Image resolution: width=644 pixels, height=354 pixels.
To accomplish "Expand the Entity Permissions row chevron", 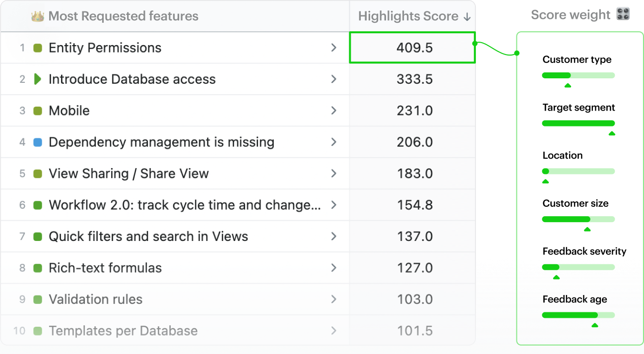I will [x=333, y=48].
